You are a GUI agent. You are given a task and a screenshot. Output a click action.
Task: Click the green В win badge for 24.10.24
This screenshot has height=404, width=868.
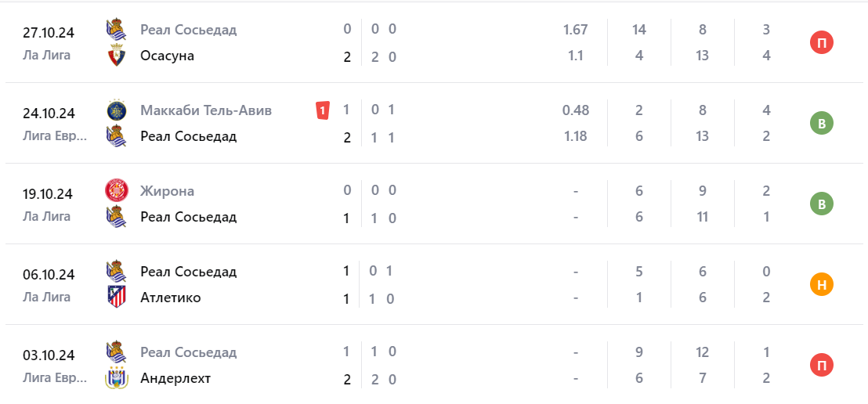(x=821, y=123)
